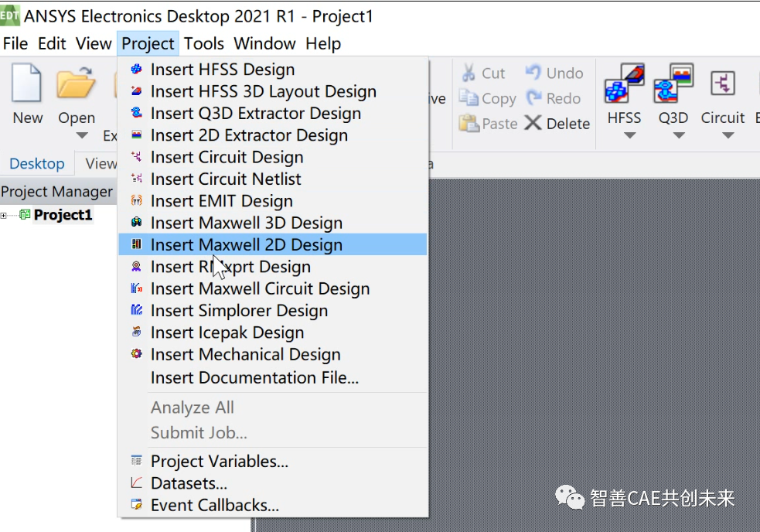Click the Circuit Netlist menu icon
Viewport: 760px width, 532px height.
[137, 178]
